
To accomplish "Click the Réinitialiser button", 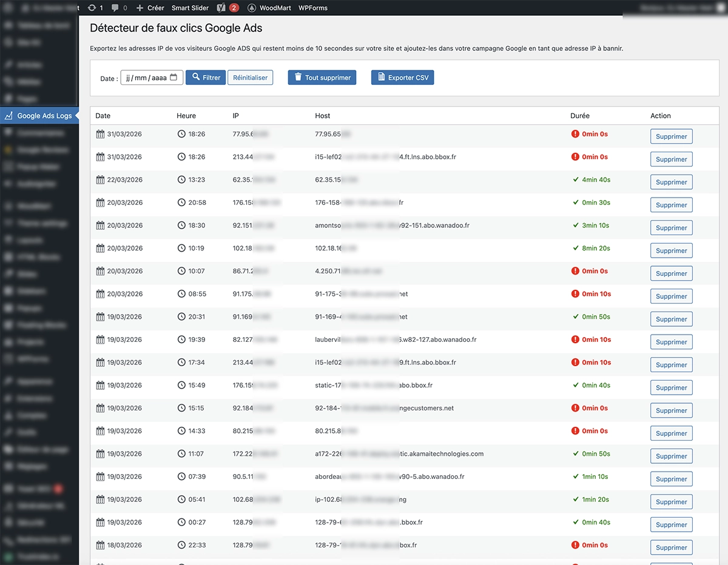I will coord(250,77).
